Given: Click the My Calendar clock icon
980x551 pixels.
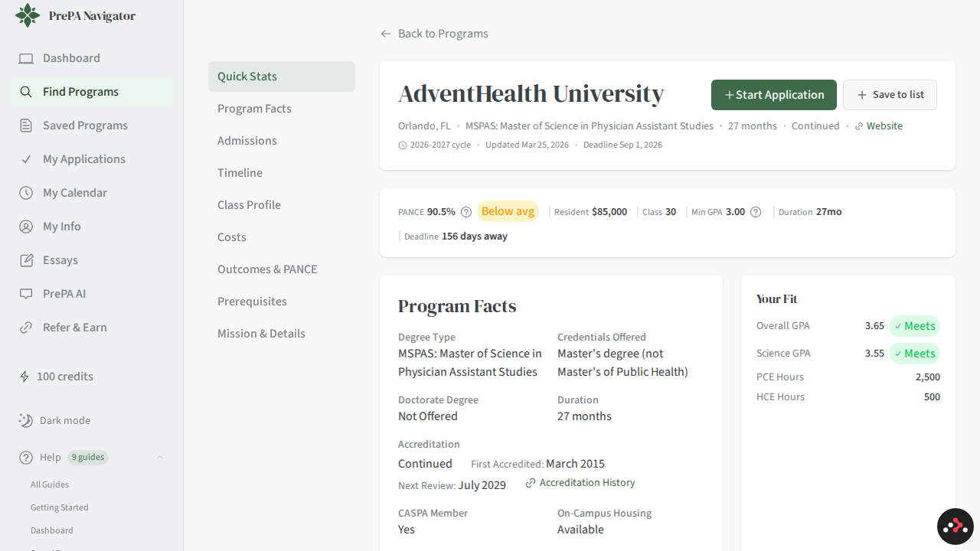Looking at the screenshot, I should [26, 193].
